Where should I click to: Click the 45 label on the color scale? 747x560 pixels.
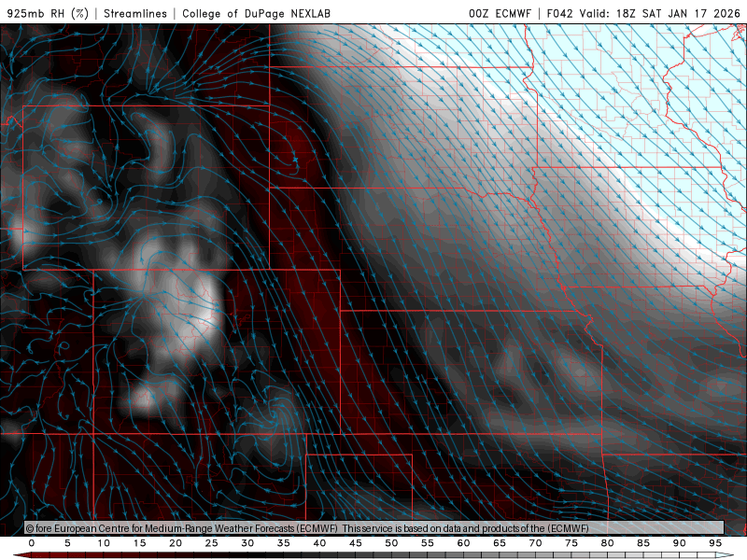coord(356,543)
